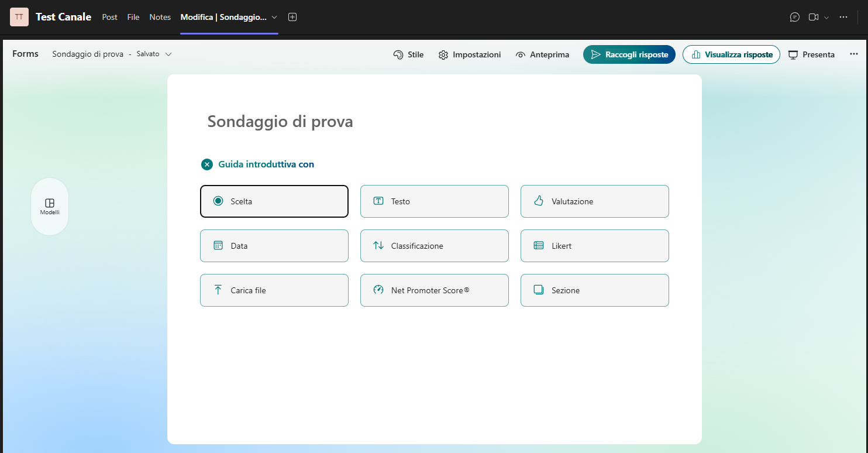Open the Stile theme options
This screenshot has height=453, width=868.
tap(408, 54)
